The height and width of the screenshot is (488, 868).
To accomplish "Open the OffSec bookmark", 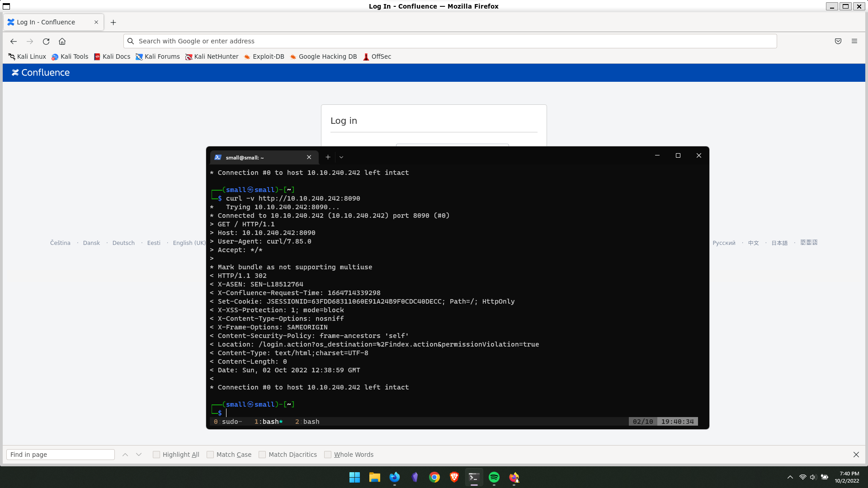I will coord(377,56).
